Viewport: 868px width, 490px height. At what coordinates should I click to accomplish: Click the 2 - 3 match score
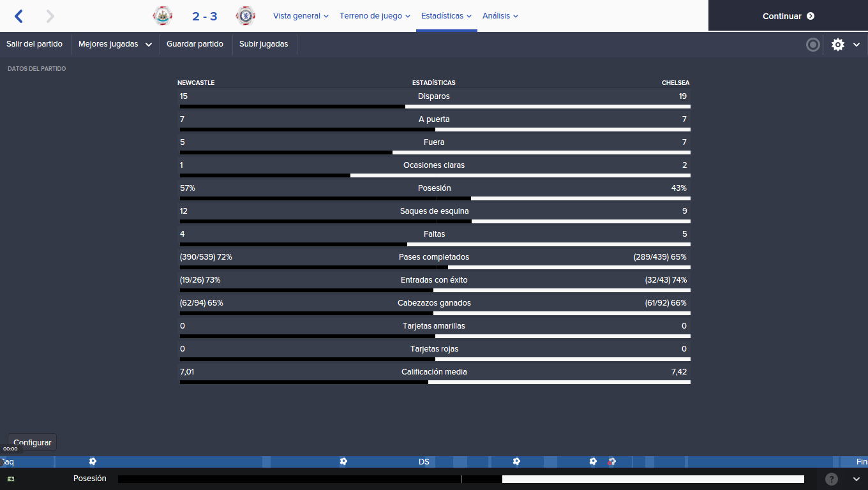[204, 17]
